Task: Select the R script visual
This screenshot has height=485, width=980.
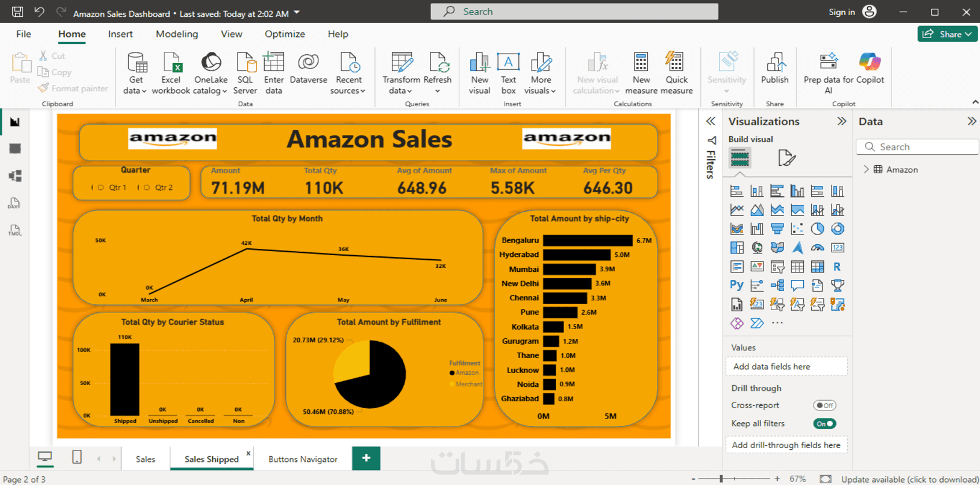Action: pyautogui.click(x=837, y=267)
